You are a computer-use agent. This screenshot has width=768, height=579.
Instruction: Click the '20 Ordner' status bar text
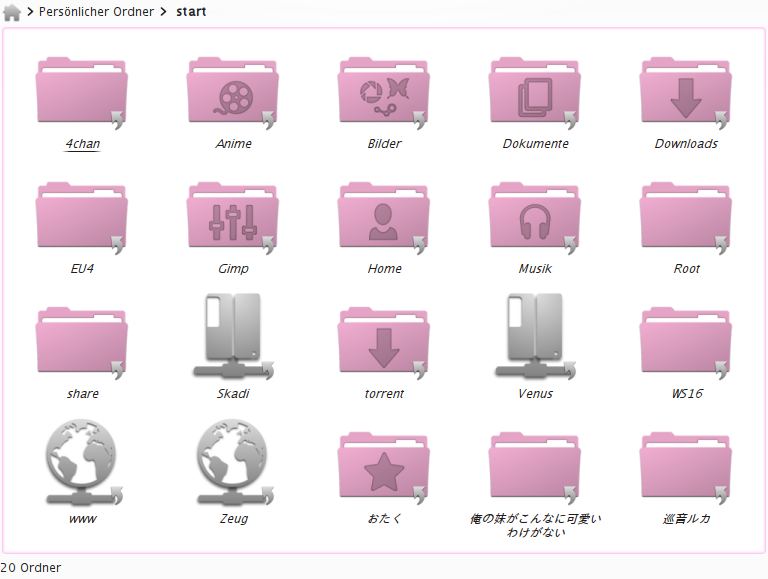(x=30, y=567)
